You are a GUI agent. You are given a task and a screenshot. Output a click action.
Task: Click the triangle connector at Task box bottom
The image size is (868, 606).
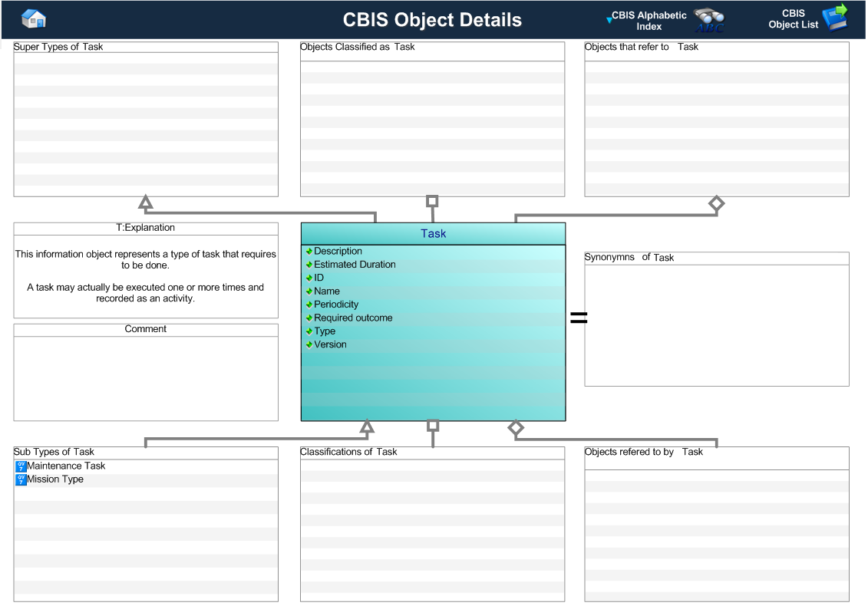click(x=367, y=427)
